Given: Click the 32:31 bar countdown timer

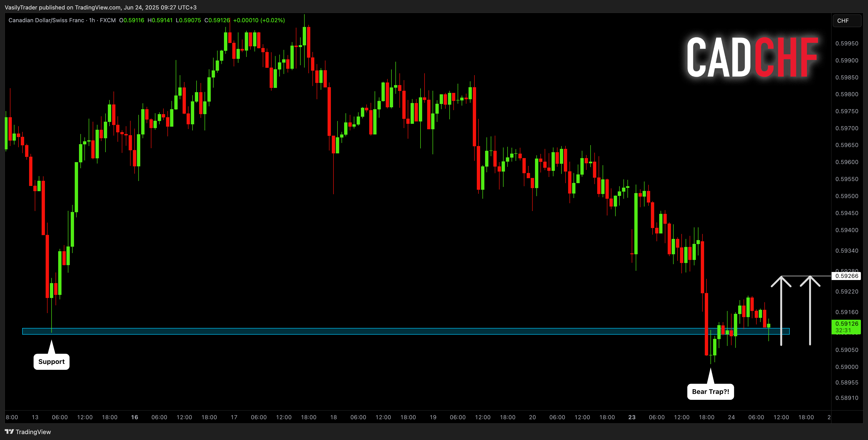Looking at the screenshot, I should 843,331.
